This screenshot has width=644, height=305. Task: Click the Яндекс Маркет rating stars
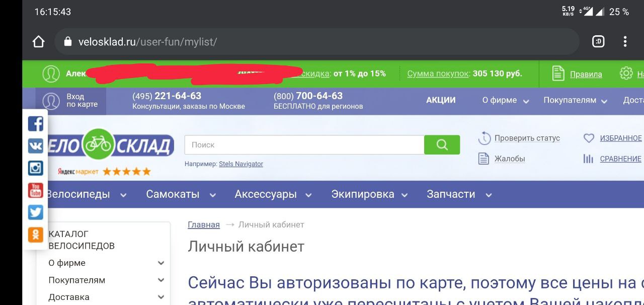[x=127, y=172]
